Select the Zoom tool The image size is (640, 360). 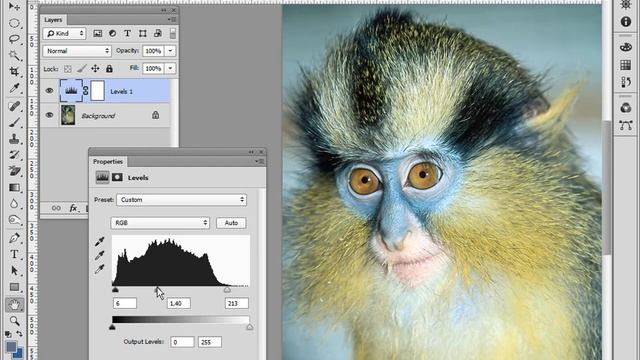point(14,321)
